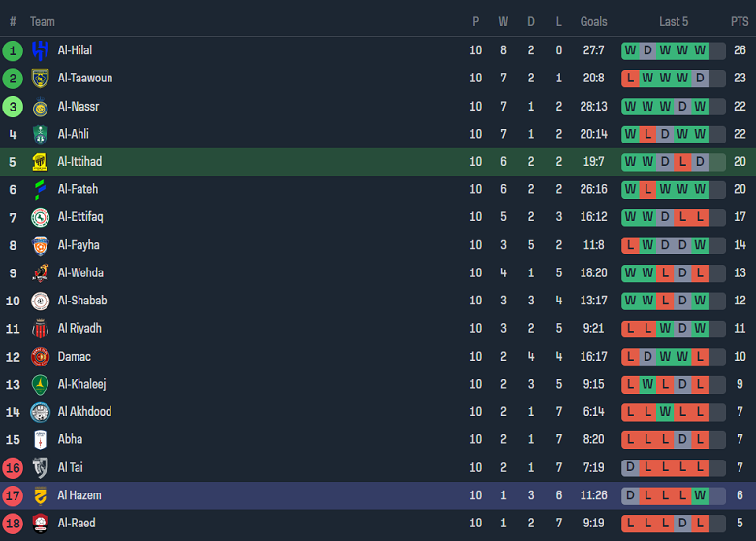Click the Al-Nassr club crest icon
Viewport: 756px width, 541px height.
point(40,107)
